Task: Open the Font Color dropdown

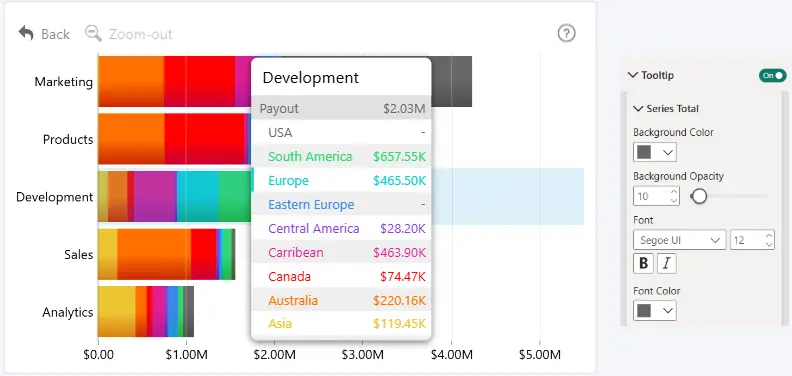Action: [655, 310]
